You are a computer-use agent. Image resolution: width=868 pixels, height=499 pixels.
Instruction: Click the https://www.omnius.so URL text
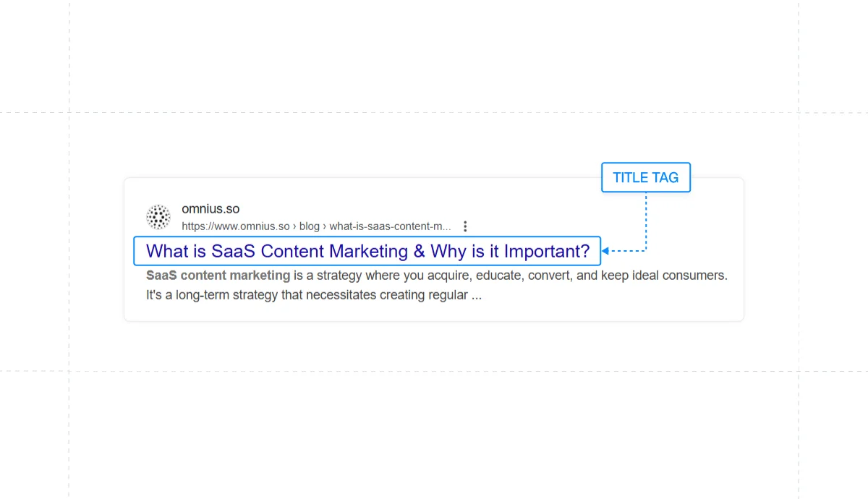point(235,226)
